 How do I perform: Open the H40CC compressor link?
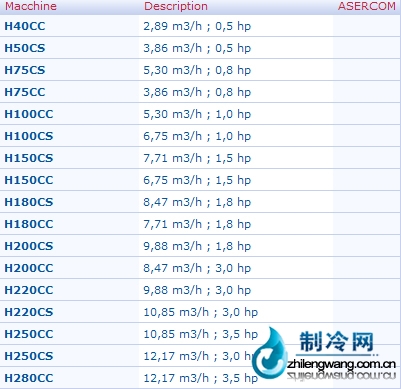pos(25,26)
